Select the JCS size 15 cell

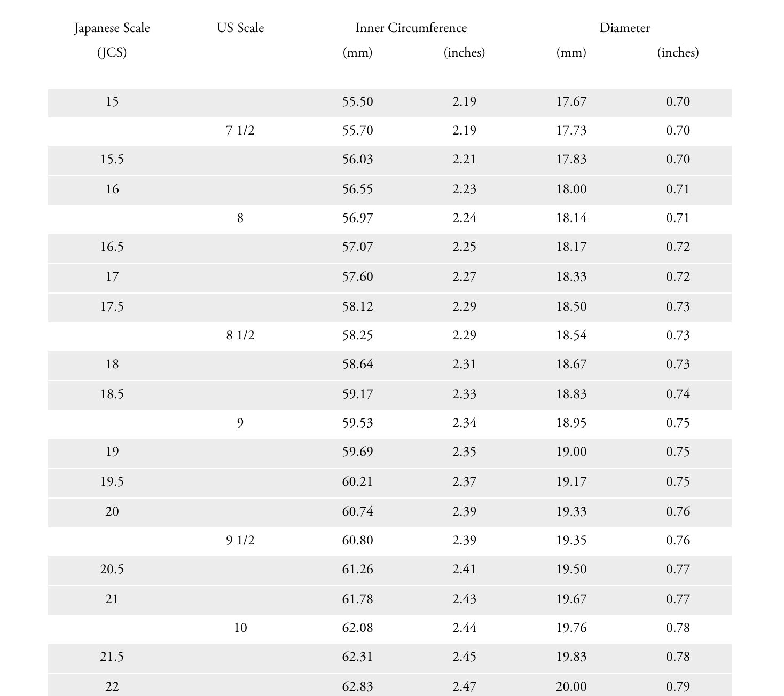point(112,102)
